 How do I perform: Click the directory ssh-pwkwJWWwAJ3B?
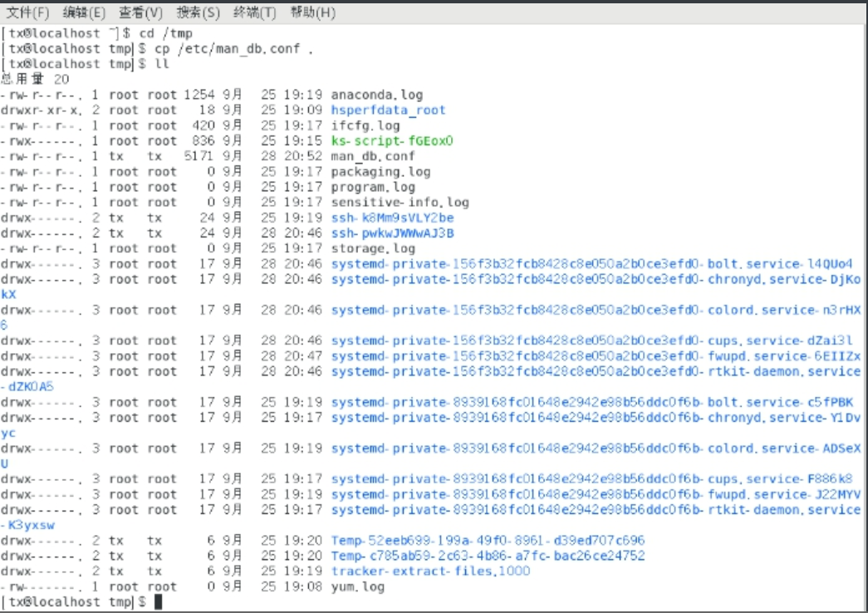click(393, 233)
